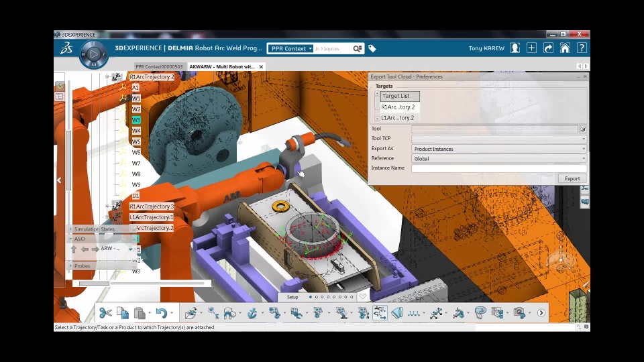644x362 pixels.
Task: Click the Cut scissors icon
Action: [105, 313]
